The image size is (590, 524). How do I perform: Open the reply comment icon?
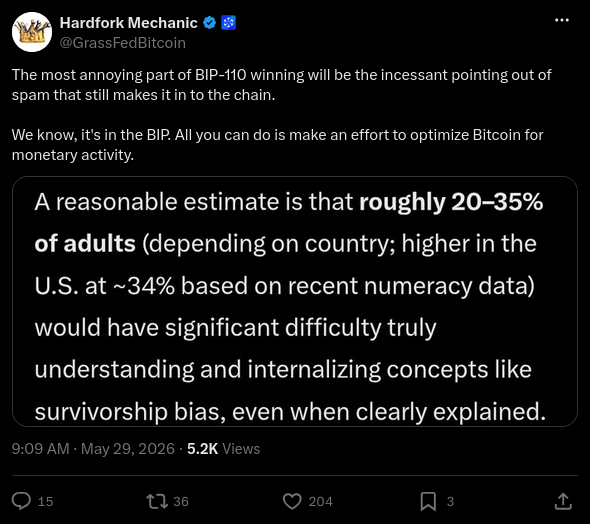[x=21, y=501]
